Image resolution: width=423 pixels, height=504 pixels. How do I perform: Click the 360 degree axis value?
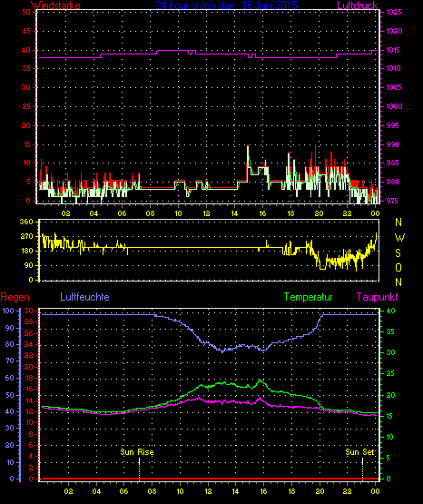point(26,222)
